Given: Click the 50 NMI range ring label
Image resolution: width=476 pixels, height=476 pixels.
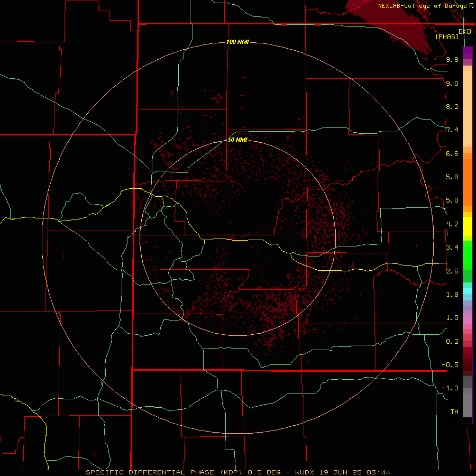Looking at the screenshot, I should click(x=237, y=140).
